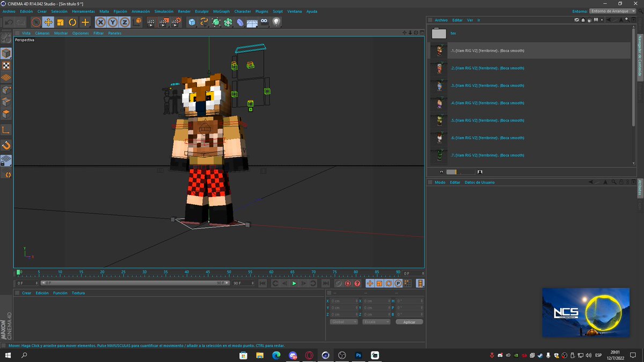Toggle position keyframe recording button
Screen dimensions: 644x362
click(370, 283)
